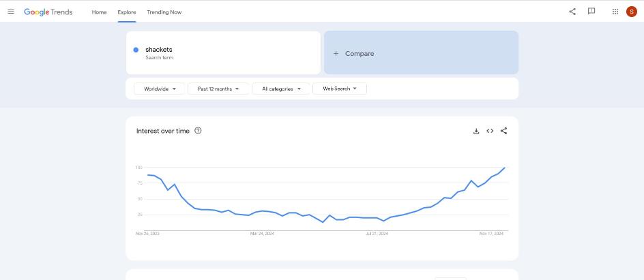Click the Google Trends logo
644x280 pixels.
tap(48, 12)
